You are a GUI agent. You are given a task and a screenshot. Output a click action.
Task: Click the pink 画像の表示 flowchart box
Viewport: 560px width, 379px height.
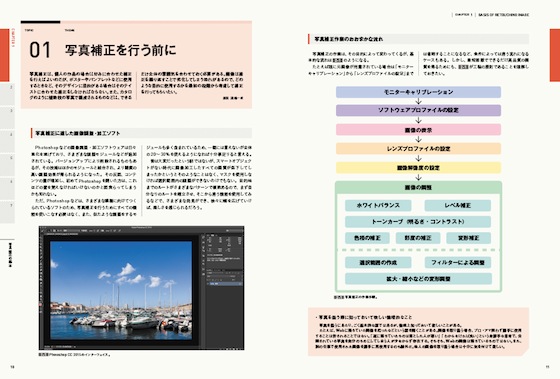coord(418,130)
